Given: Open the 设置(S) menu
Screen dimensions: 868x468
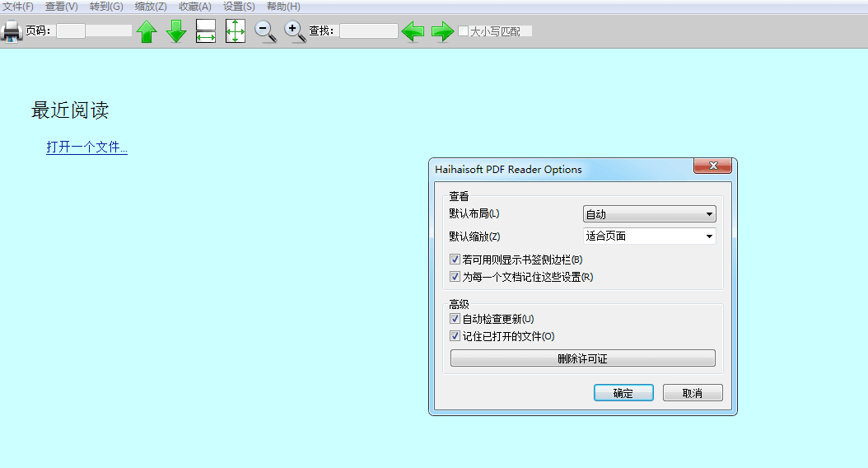Looking at the screenshot, I should (x=239, y=7).
